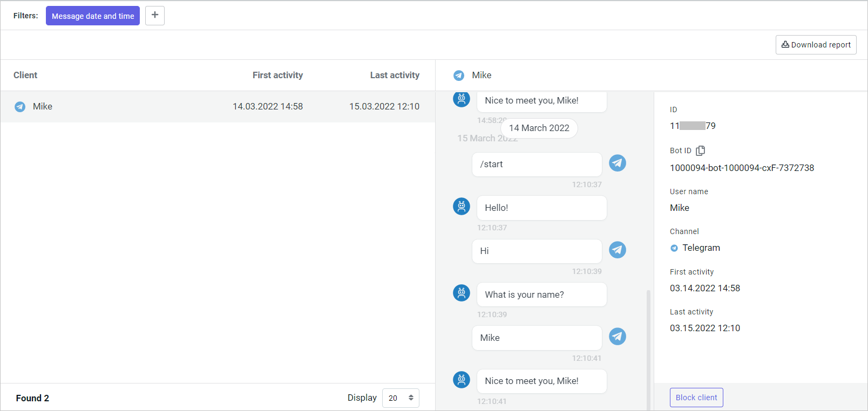The image size is (868, 411).
Task: Click Telegram icon beside the "/start" message
Action: coord(618,163)
